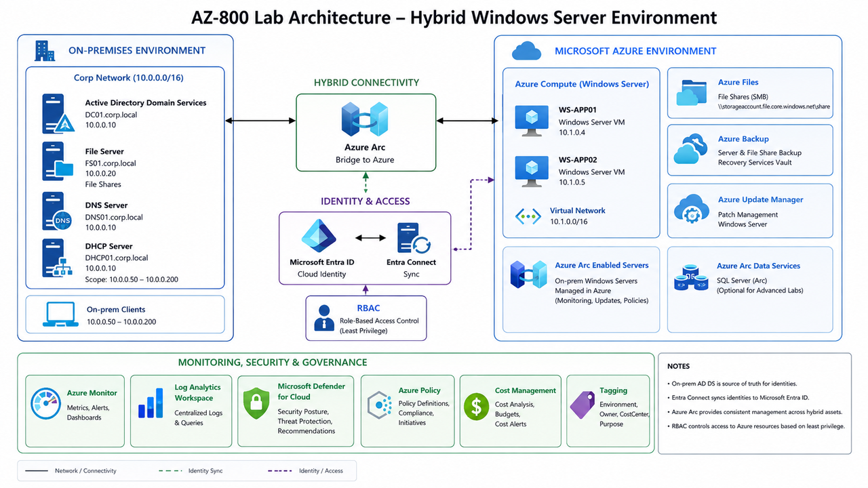Select the IDENTITY & ACCESS heading
868x488 pixels.
(366, 201)
